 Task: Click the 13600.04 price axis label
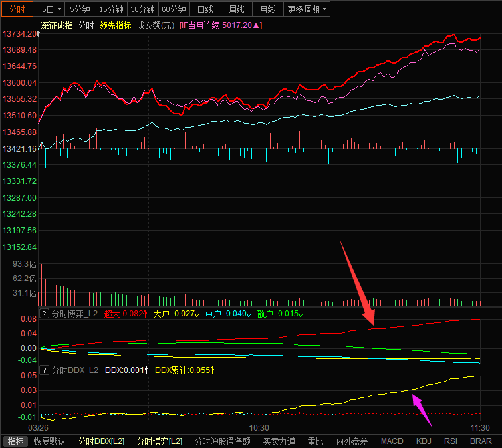(x=19, y=83)
